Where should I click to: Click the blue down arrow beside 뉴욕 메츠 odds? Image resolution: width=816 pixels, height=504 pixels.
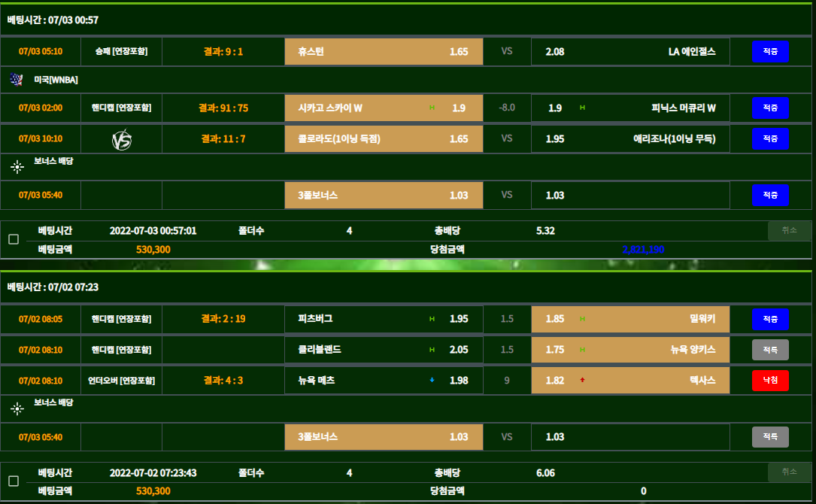(432, 381)
